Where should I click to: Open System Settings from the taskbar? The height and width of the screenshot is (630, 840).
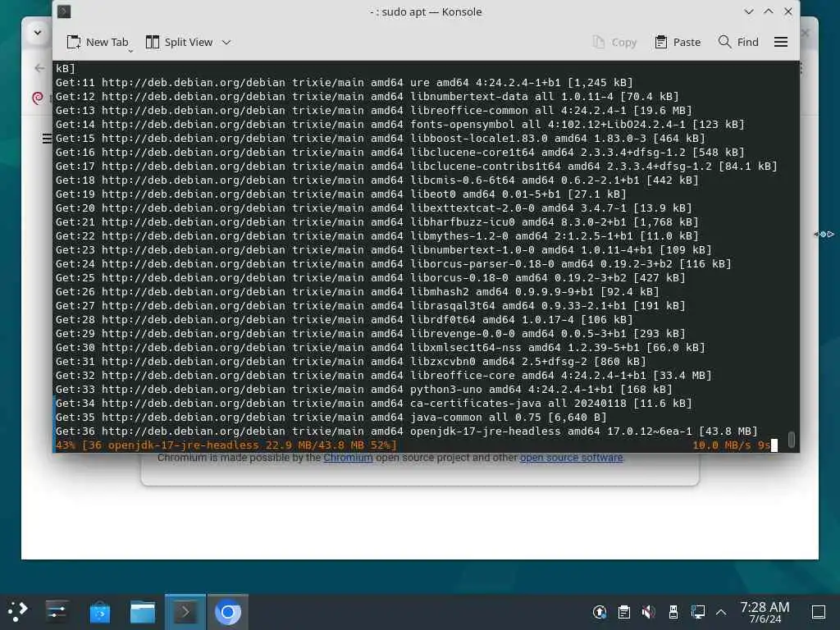tap(57, 612)
